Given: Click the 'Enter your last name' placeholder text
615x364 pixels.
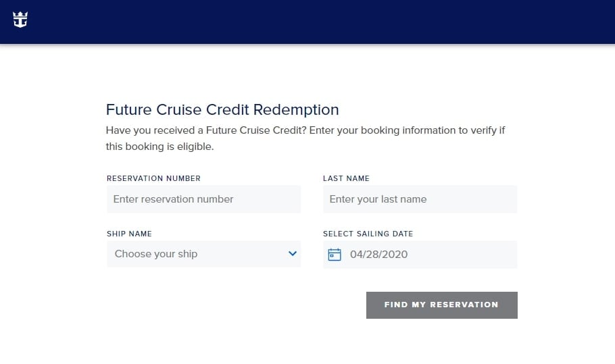Looking at the screenshot, I should pyautogui.click(x=378, y=199).
